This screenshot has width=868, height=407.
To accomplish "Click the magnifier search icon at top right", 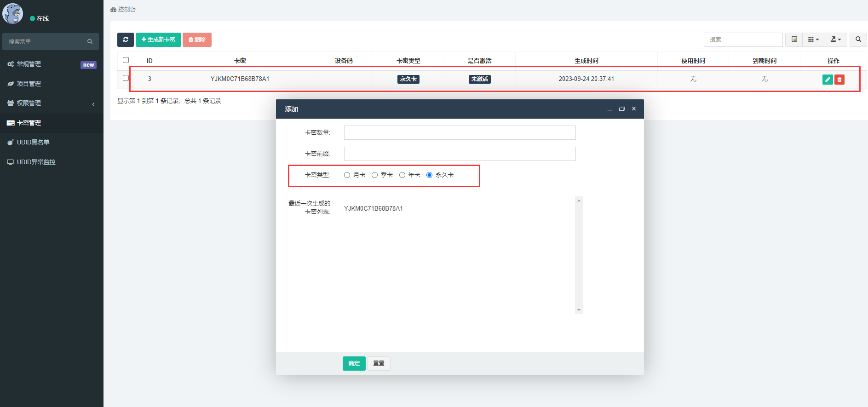I will point(858,40).
